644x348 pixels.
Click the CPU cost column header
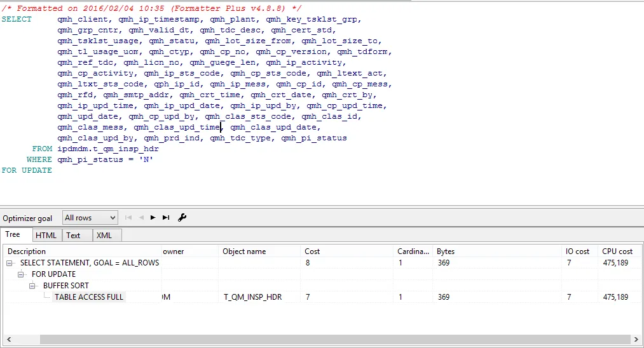pos(620,251)
